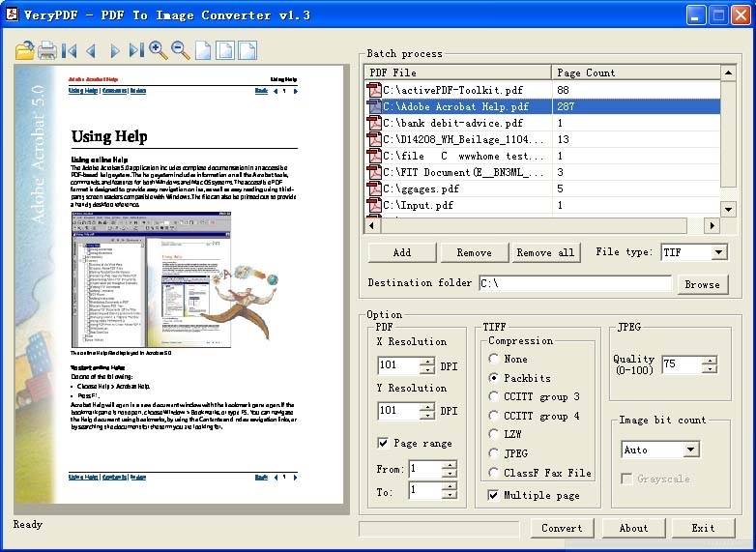Decrease To page with down spinner
The image size is (756, 552).
(449, 495)
